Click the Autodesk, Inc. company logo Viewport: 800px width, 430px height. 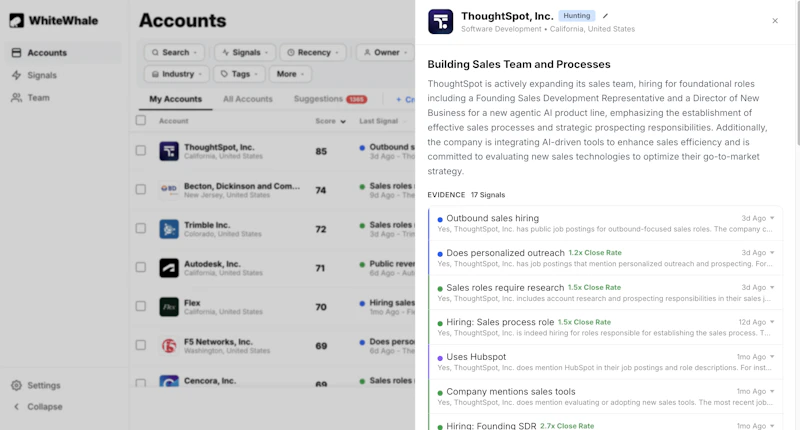click(169, 267)
